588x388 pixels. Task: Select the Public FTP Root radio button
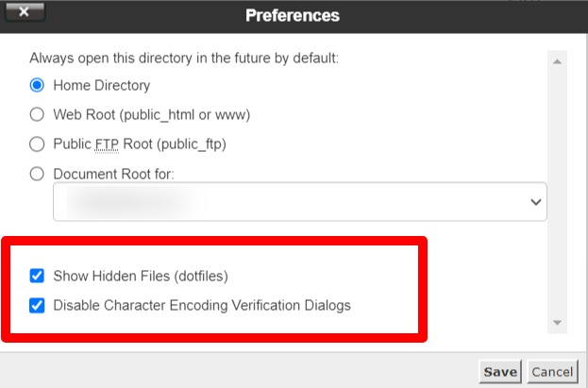click(38, 144)
